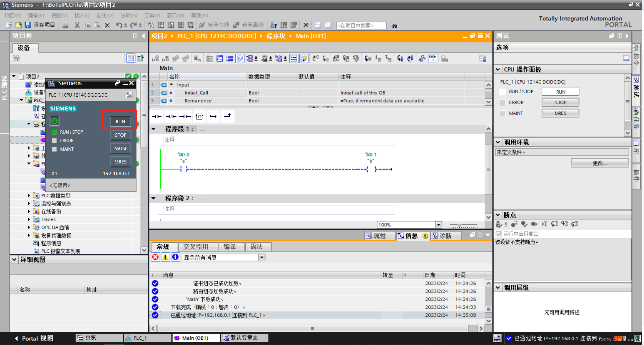
Task: Click the split editor vertically icon
Action: pyautogui.click(x=328, y=25)
